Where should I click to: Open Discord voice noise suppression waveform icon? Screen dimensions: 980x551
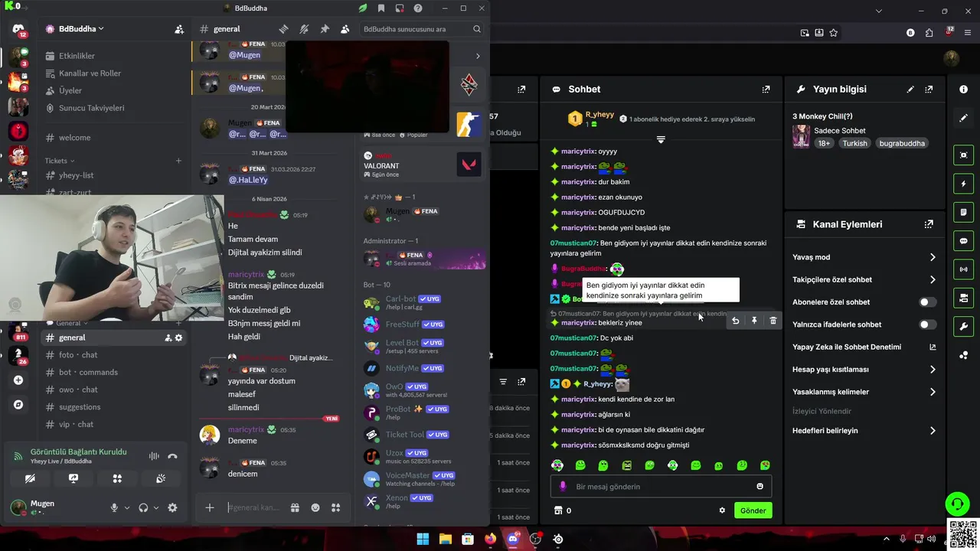[x=154, y=456]
